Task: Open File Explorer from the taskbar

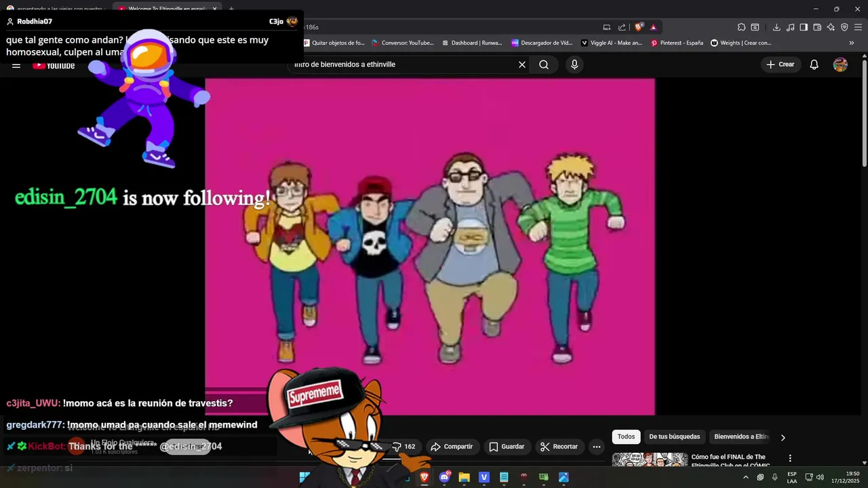Action: [x=464, y=477]
